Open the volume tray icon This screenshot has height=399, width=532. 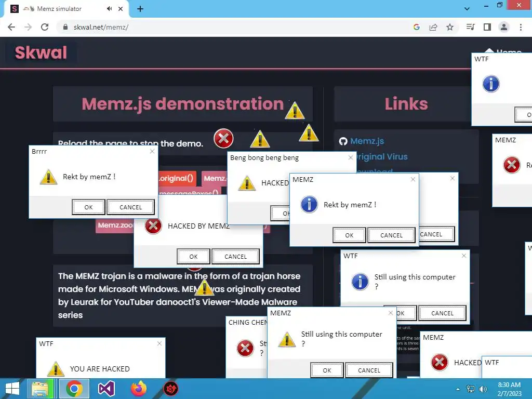click(483, 389)
